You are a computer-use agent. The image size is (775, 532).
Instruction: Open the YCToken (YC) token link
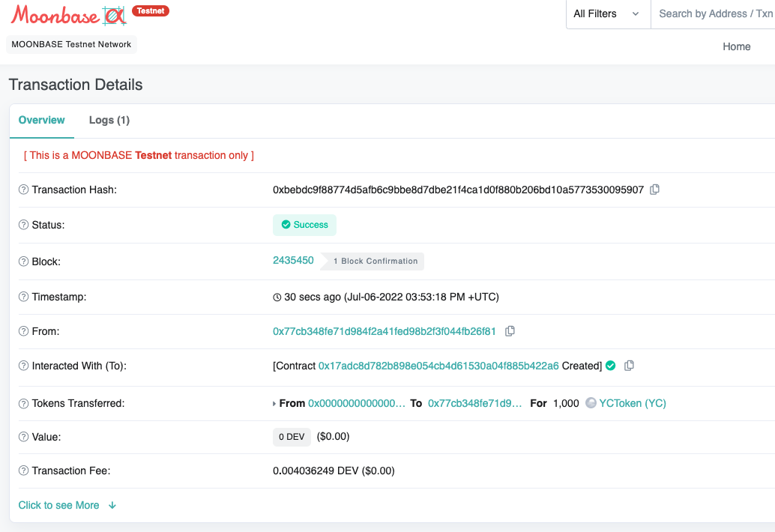tap(633, 404)
